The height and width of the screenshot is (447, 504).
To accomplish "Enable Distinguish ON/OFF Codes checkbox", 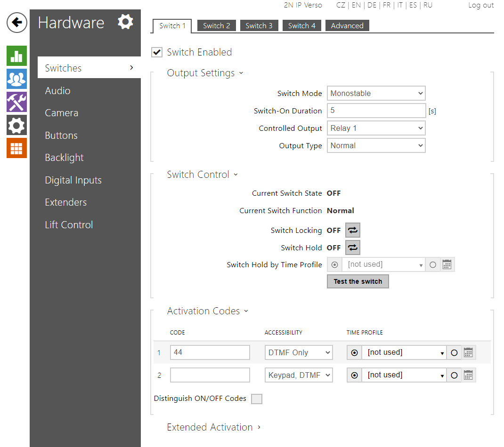I will (256, 399).
